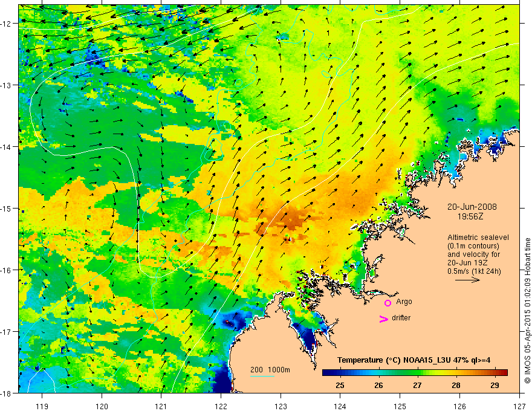Click the longitude axis label 124

pyautogui.click(x=340, y=406)
